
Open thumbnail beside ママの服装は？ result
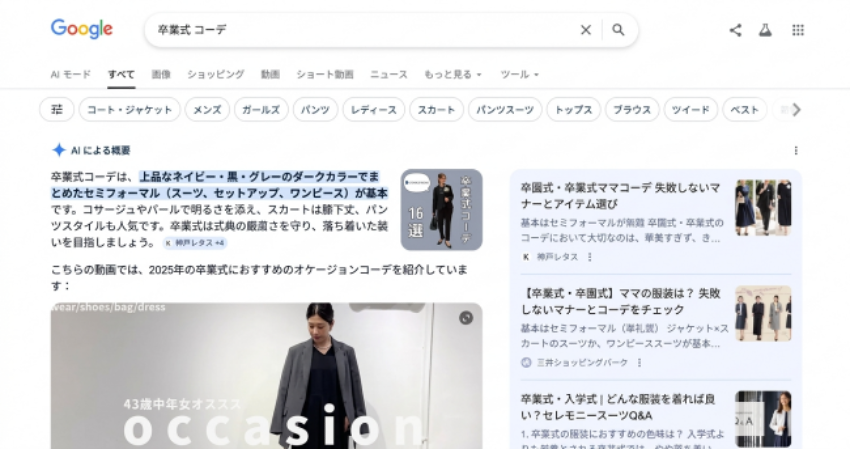763,313
